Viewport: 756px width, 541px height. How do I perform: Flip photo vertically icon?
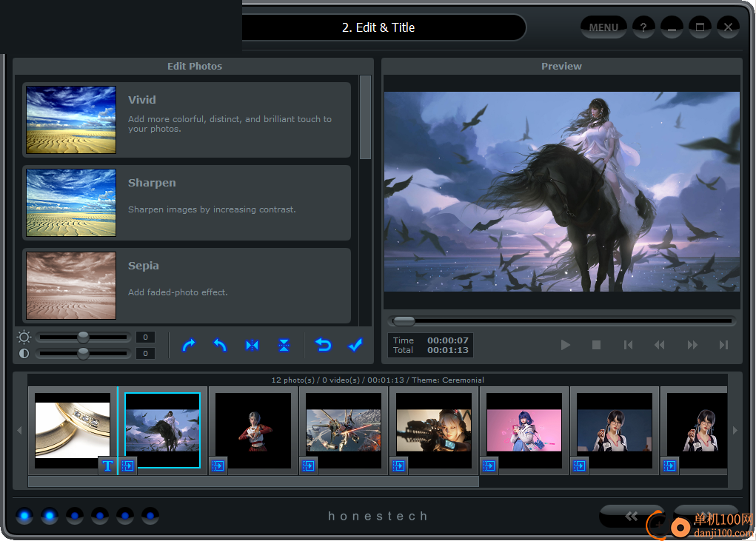284,345
